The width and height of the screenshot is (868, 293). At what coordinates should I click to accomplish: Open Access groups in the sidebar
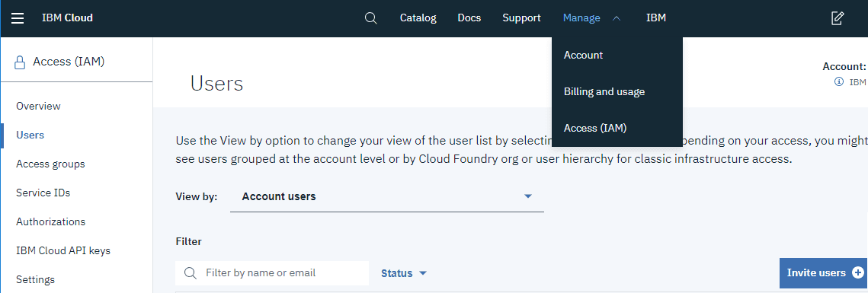[x=50, y=164]
